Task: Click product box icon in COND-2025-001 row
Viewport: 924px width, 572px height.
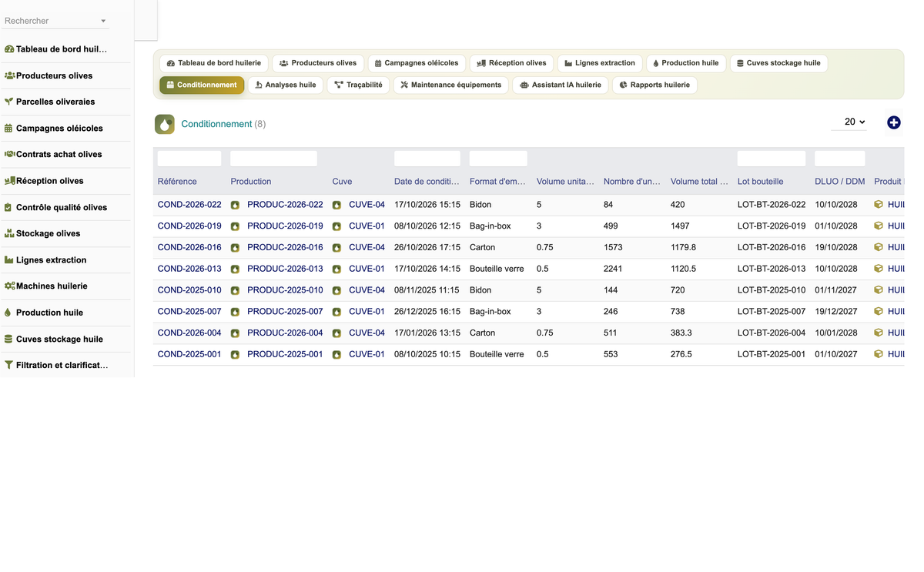Action: click(879, 354)
